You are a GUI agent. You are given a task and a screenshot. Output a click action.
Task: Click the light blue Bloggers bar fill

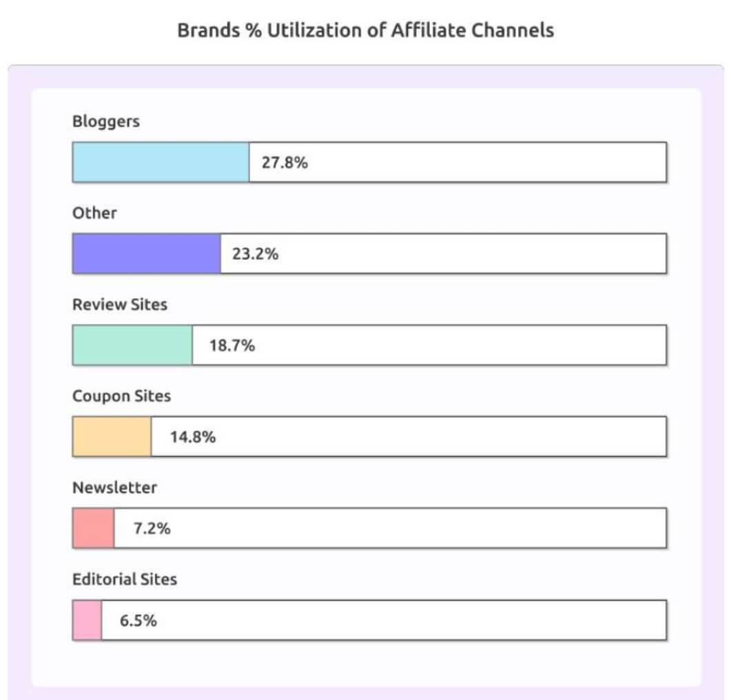pos(161,163)
